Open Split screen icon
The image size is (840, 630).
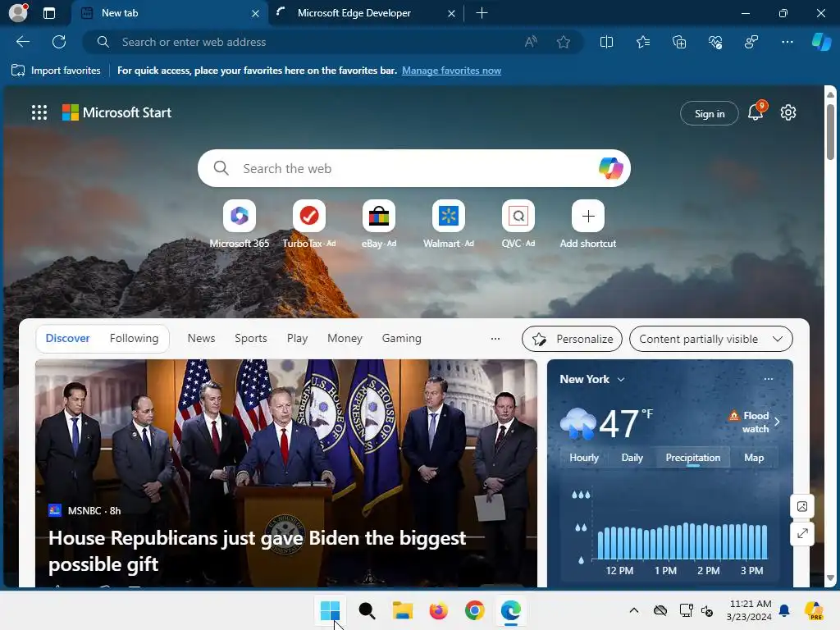pyautogui.click(x=606, y=42)
